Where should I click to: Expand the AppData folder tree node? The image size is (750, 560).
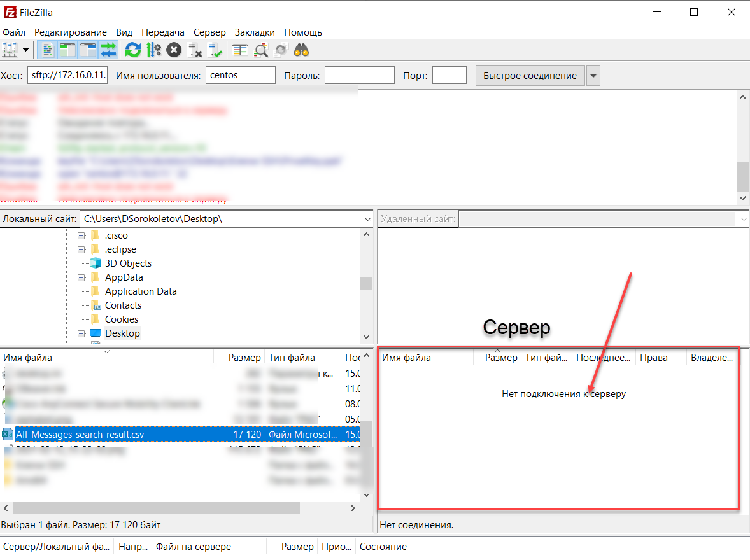tap(81, 277)
